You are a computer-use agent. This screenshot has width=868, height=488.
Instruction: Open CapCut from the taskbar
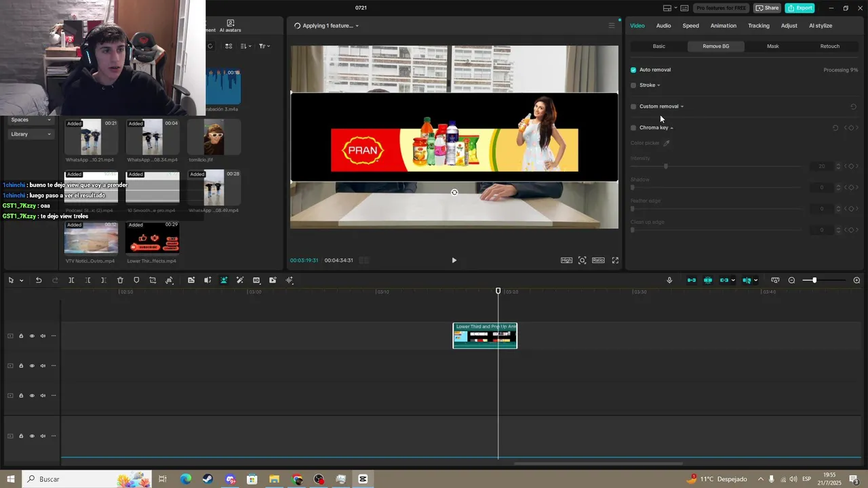363,479
